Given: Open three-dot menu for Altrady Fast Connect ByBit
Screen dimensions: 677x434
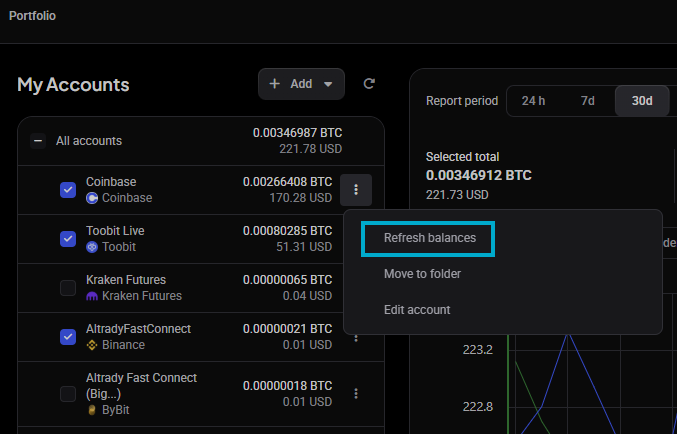Looking at the screenshot, I should coord(356,393).
